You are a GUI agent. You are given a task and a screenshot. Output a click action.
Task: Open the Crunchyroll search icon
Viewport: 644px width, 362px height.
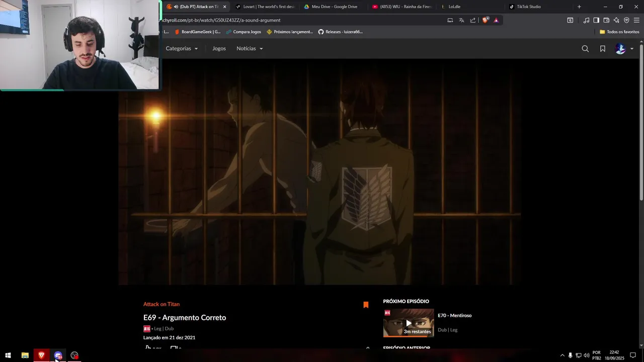click(x=585, y=49)
